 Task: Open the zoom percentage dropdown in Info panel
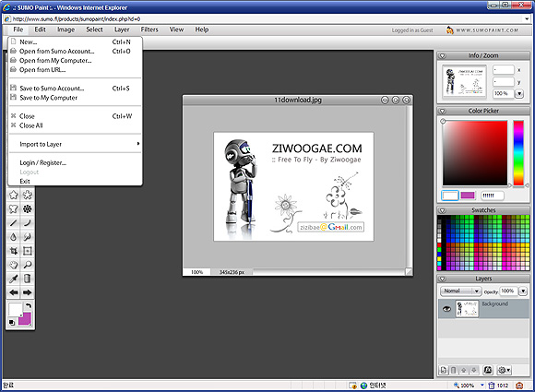tap(519, 93)
